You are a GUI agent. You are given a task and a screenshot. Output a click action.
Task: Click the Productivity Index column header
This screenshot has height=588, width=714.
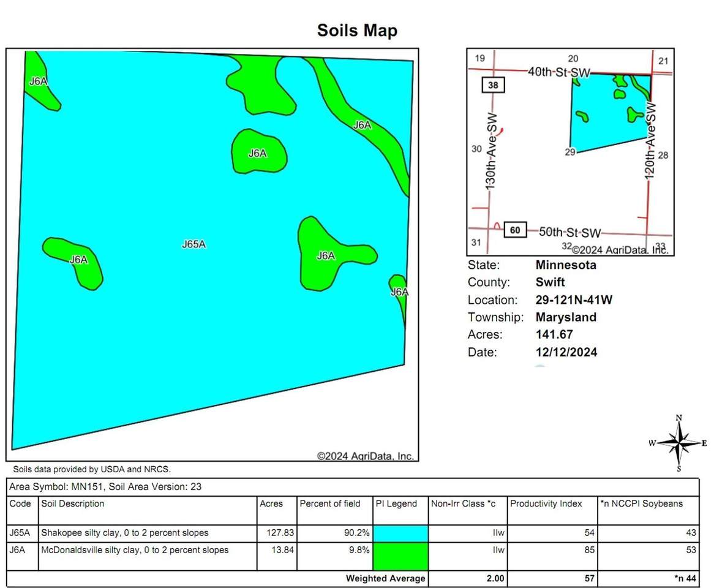point(546,503)
